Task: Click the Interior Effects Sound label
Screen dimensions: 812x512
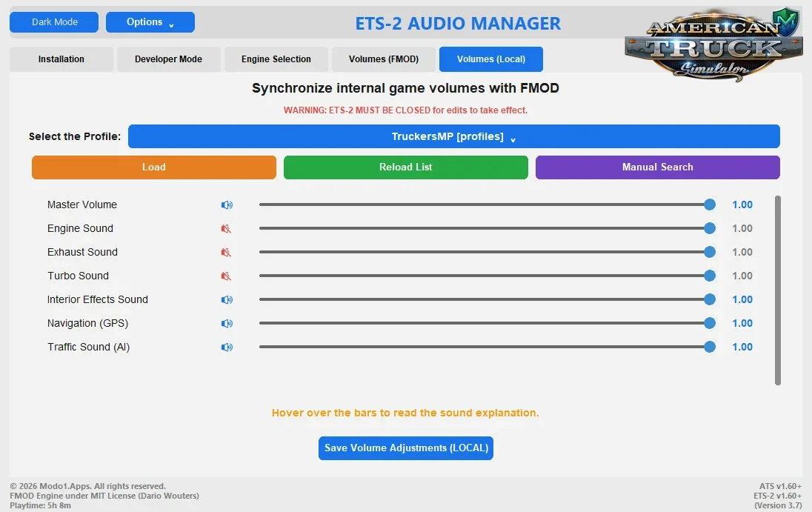Action: (97, 299)
